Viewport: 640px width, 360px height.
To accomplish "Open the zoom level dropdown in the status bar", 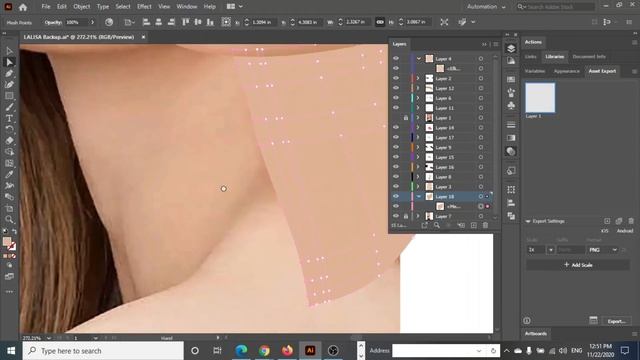I will pyautogui.click(x=49, y=338).
